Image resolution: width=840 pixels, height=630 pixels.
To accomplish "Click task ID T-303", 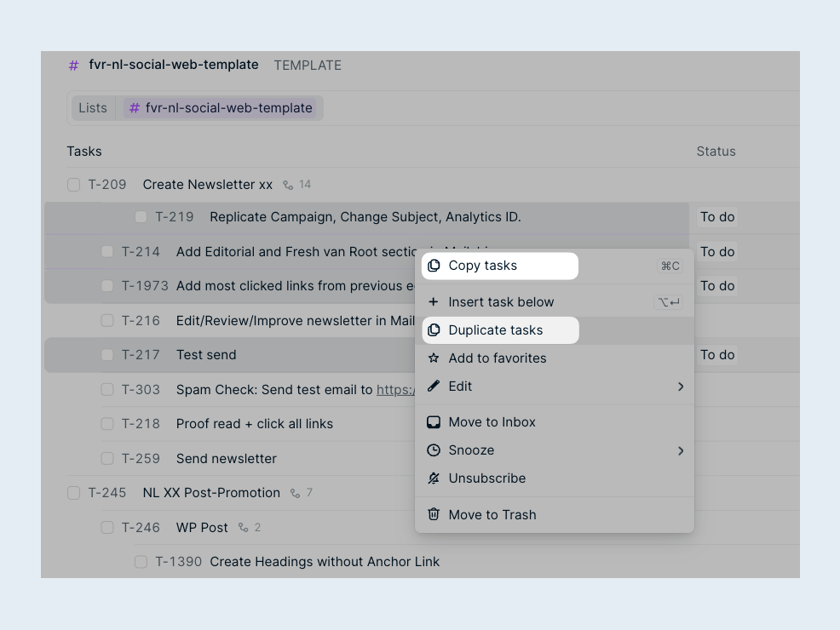I will 141,390.
